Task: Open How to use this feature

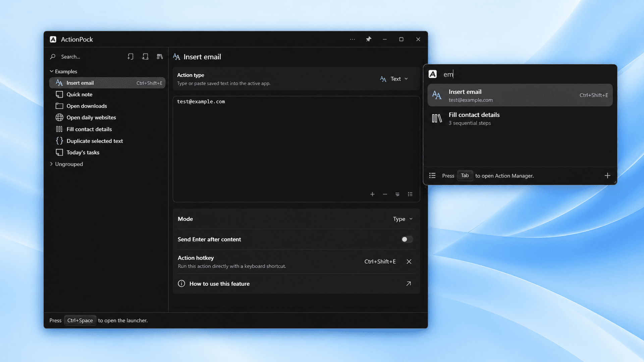Action: tap(296, 284)
